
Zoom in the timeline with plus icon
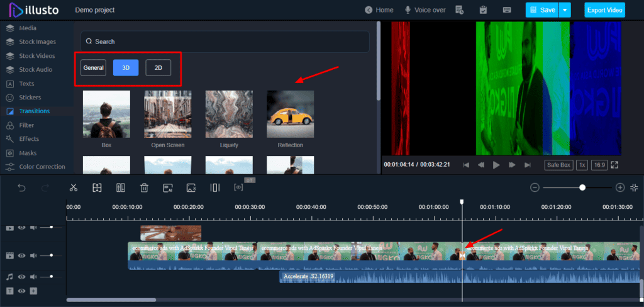point(620,188)
